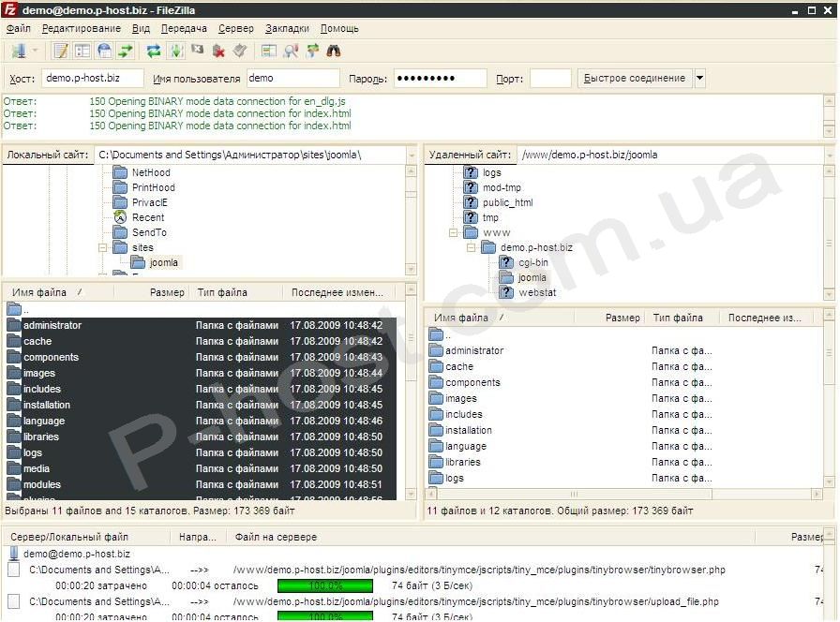The height and width of the screenshot is (622, 840).
Task: Open the Вид menu
Action: (x=141, y=28)
